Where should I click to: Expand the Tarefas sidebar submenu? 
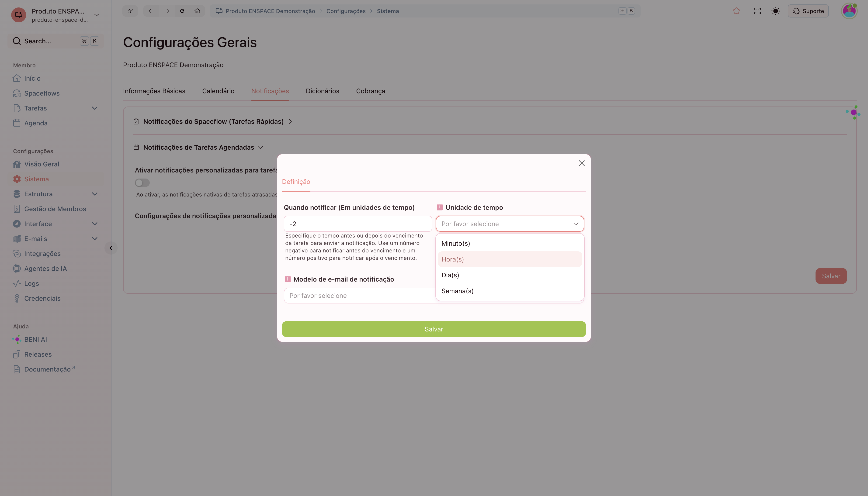95,108
